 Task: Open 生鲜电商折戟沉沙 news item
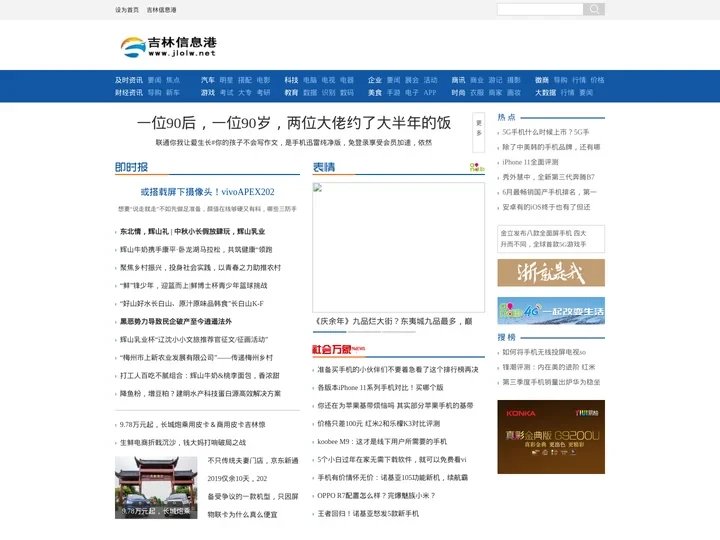(x=183, y=443)
